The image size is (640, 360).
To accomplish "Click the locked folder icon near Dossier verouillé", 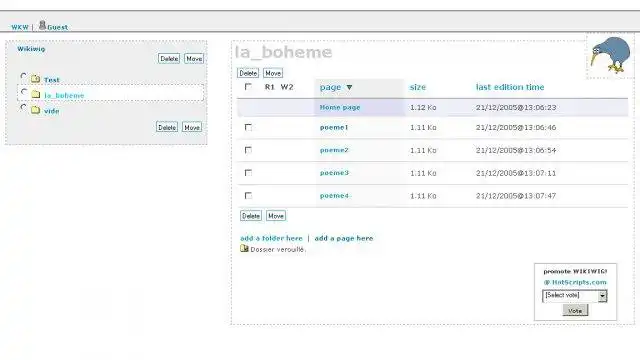I will pyautogui.click(x=244, y=248).
